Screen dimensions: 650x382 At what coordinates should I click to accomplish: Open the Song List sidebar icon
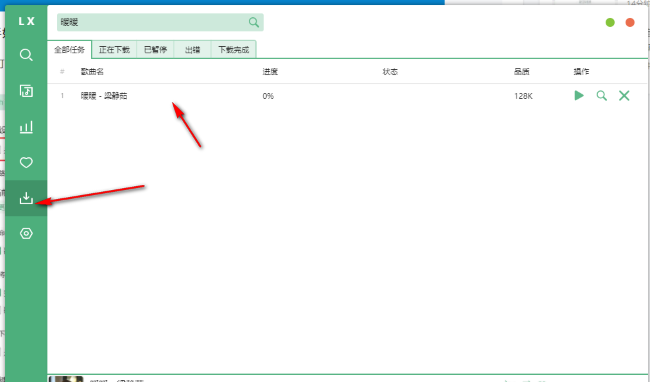coord(26,91)
